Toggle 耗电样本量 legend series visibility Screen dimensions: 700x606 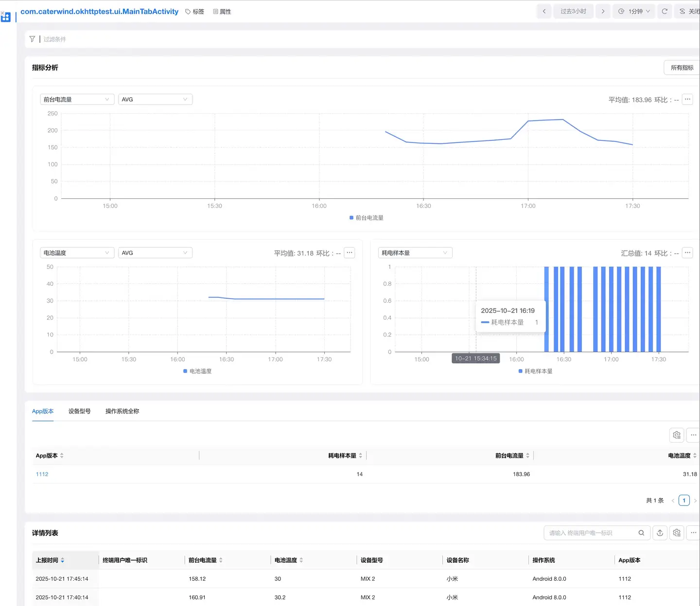[535, 371]
